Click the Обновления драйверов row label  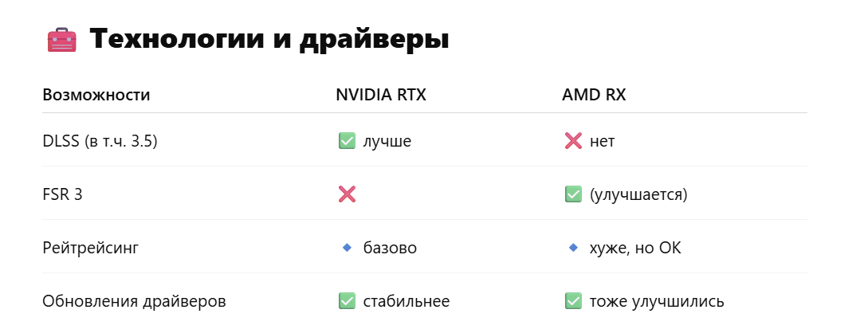tap(135, 301)
